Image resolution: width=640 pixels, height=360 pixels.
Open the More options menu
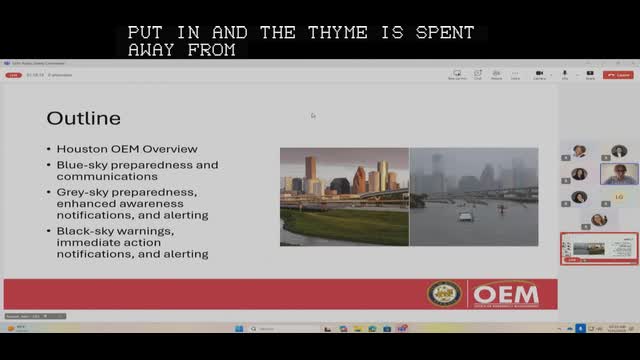[x=515, y=75]
